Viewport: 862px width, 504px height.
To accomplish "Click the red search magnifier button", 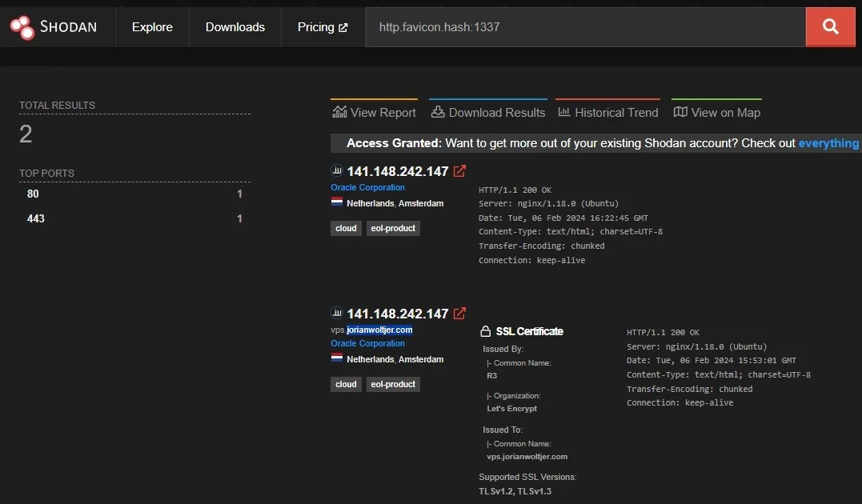I will (830, 27).
